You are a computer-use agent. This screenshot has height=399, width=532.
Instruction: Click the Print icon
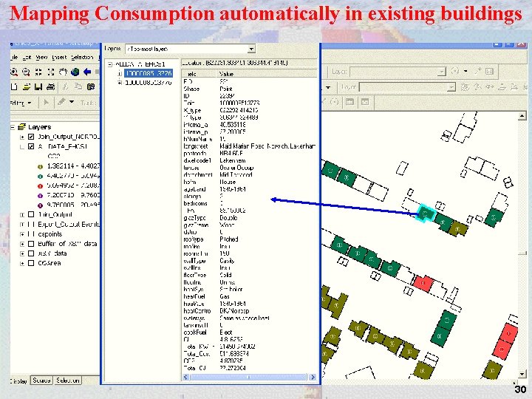pos(50,87)
